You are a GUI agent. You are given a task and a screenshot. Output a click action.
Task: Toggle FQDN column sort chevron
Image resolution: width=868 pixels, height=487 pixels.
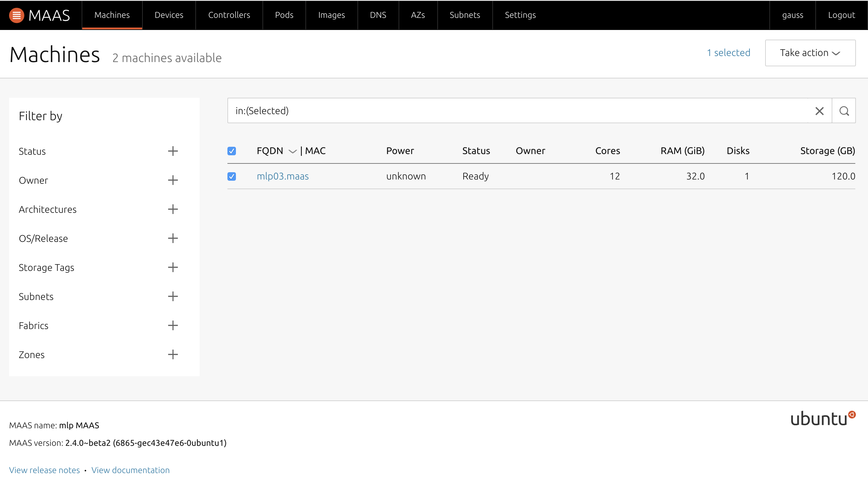[x=292, y=151]
